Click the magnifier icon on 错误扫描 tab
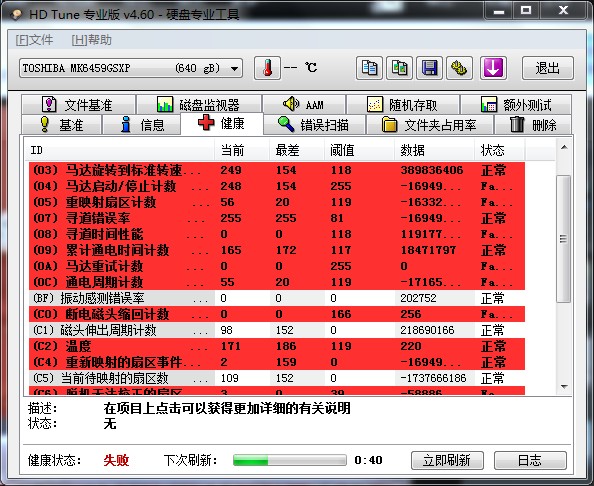The width and height of the screenshot is (594, 486). (x=286, y=124)
